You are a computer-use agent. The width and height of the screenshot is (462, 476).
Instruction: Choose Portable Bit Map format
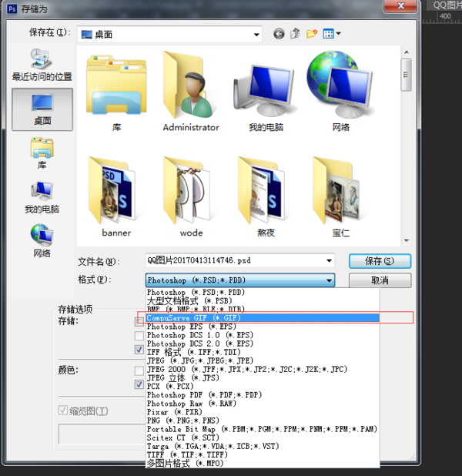pyautogui.click(x=263, y=429)
